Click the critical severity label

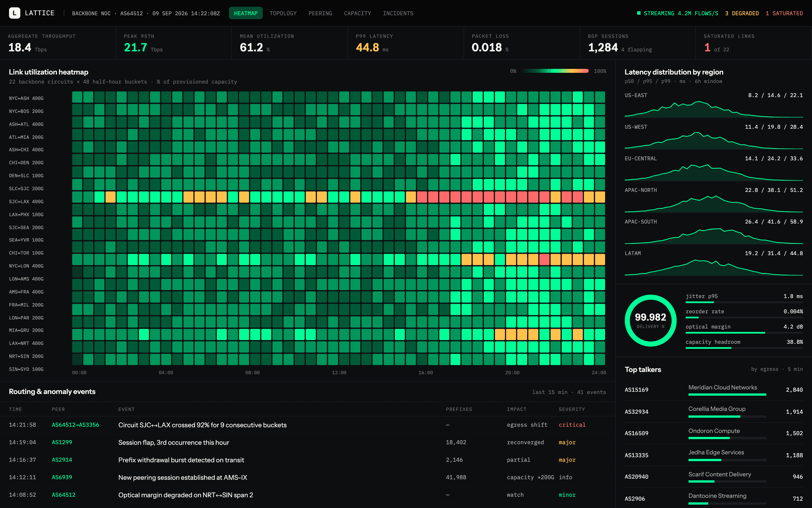pyautogui.click(x=572, y=425)
